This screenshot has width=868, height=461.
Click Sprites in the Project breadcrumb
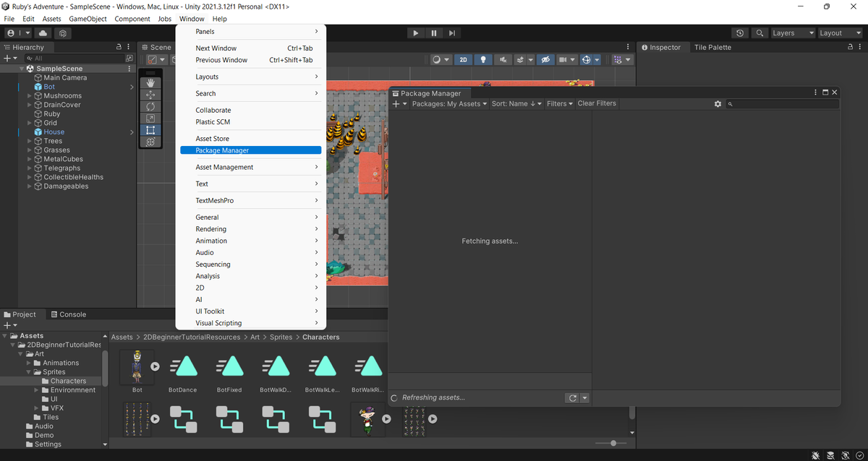281,337
